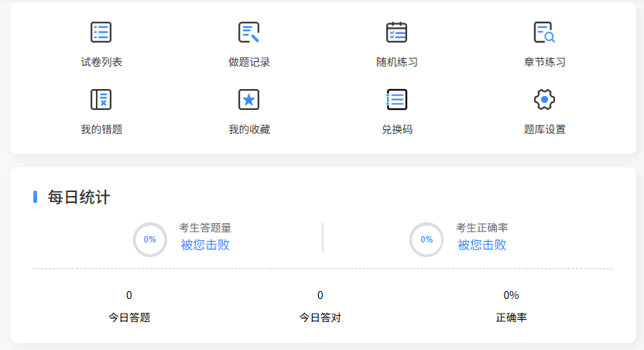Click the 我的收藏 star favorites icon

pyautogui.click(x=248, y=99)
